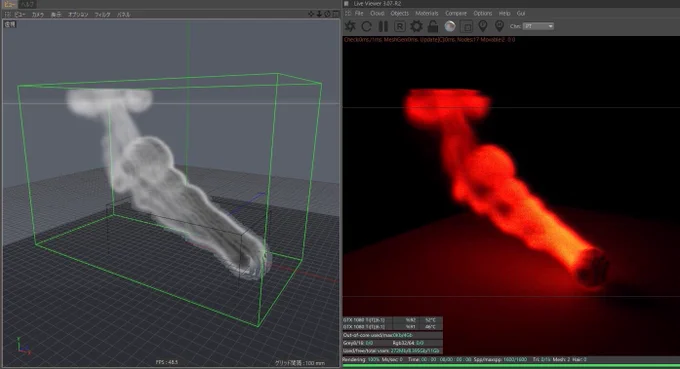The height and width of the screenshot is (369, 680).
Task: Toggle clay mode sphere icon
Action: pyautogui.click(x=450, y=26)
